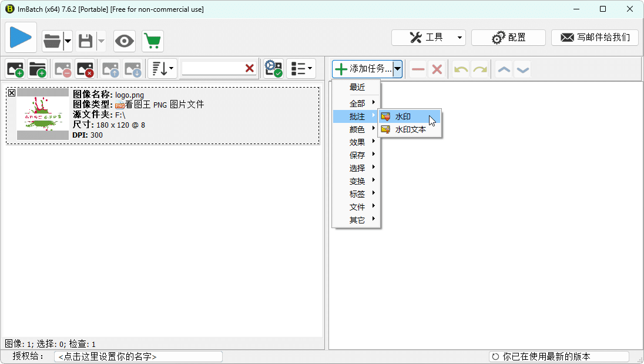The image size is (644, 364).
Task: Remove checked image with red-cross image icon
Action: 85,68
